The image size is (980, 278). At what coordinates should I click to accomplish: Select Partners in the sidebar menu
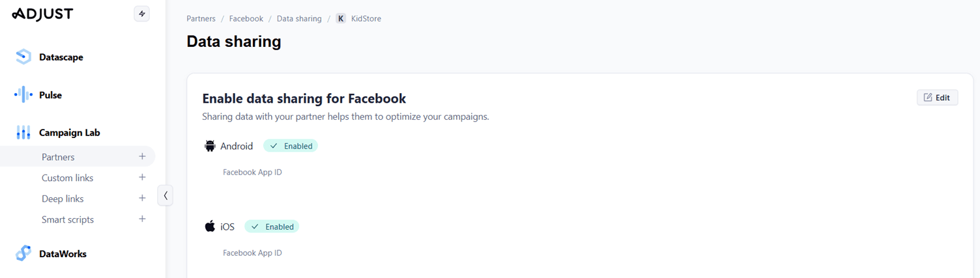[58, 157]
